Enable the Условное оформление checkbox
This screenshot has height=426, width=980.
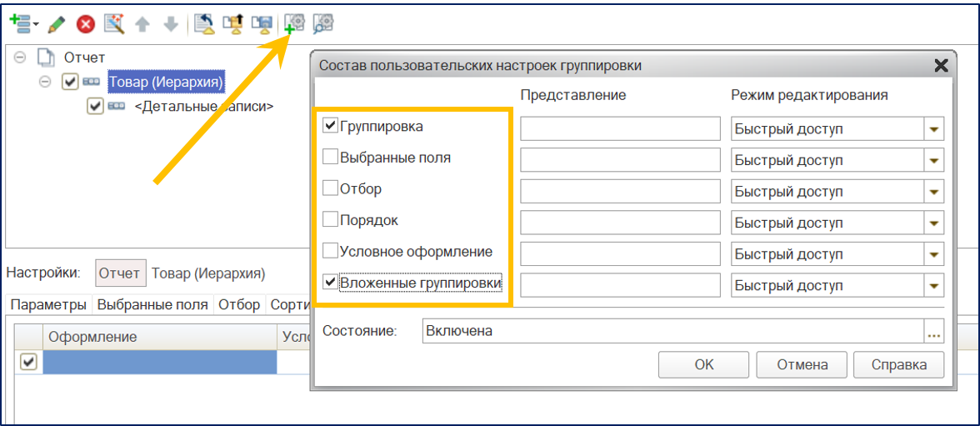[330, 251]
